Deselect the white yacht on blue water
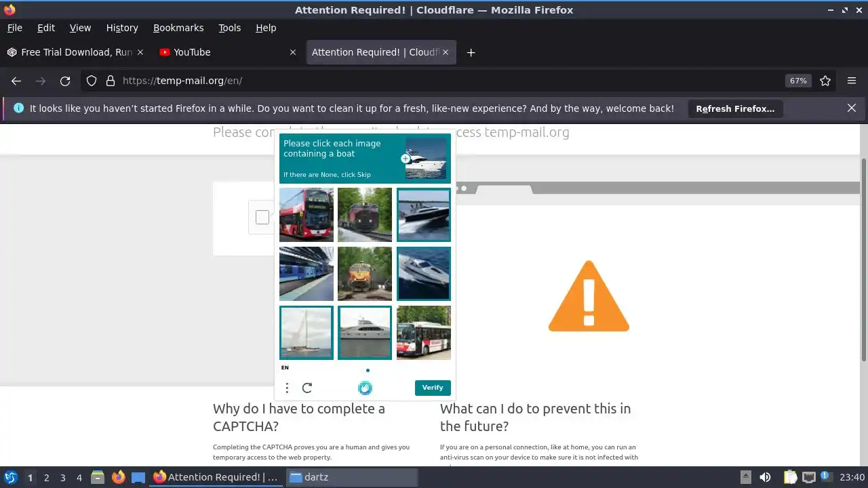This screenshot has width=868, height=488. tap(424, 274)
